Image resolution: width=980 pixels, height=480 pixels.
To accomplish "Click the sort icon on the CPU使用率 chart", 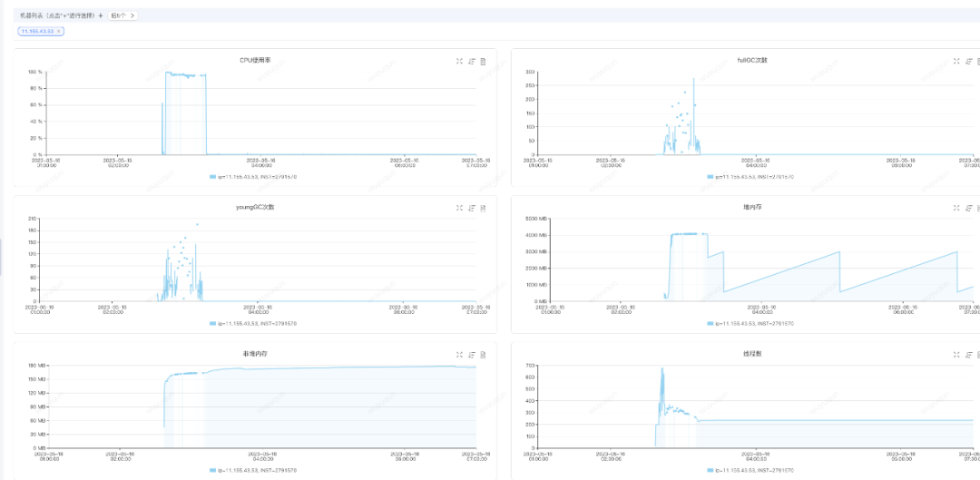I will (x=471, y=61).
